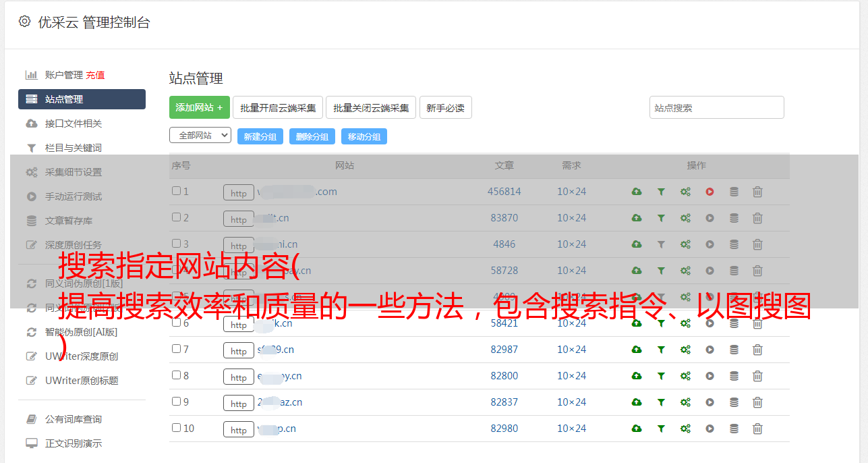Click 10×24 demand link in row 82800
Image resolution: width=868 pixels, height=463 pixels.
pos(572,376)
